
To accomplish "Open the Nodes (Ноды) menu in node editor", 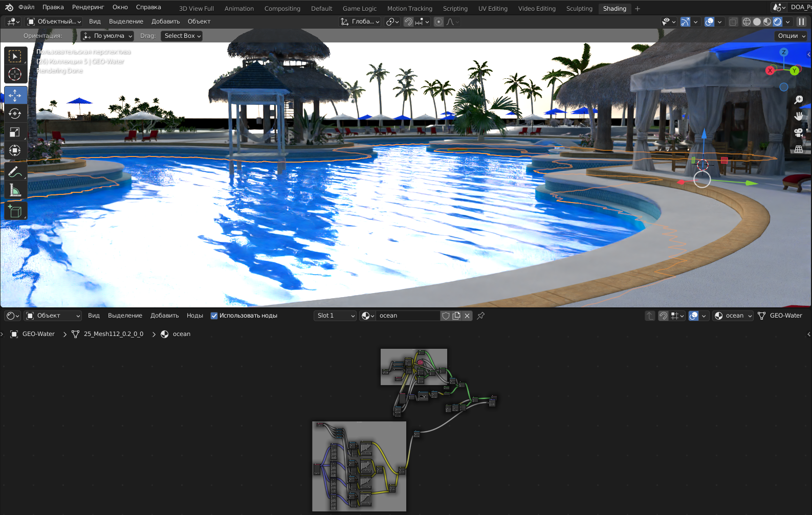I will (x=195, y=316).
